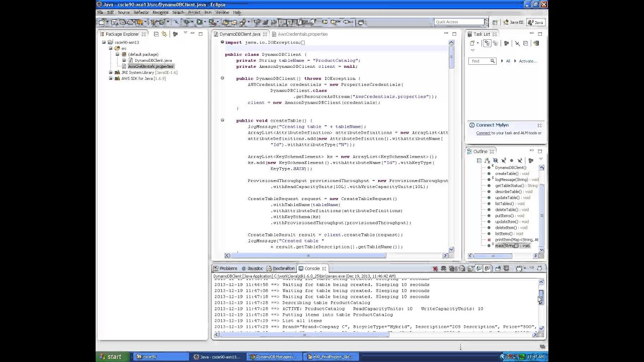Collapse All icon in Task List toolbar
This screenshot has width=644, height=362.
point(525,43)
